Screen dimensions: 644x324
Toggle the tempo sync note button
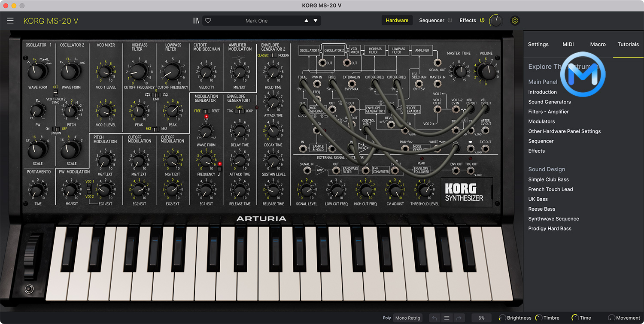[x=219, y=169]
